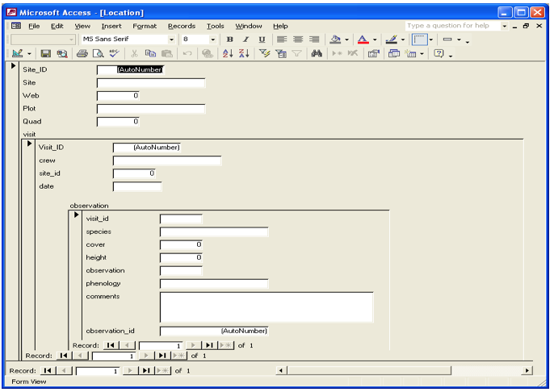Open the Format menu

coord(145,26)
